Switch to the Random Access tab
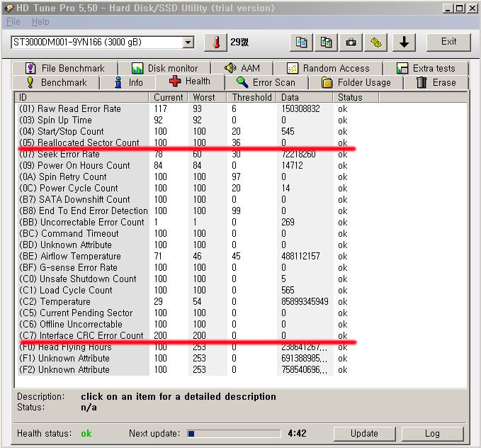The height and width of the screenshot is (448, 481). [328, 68]
